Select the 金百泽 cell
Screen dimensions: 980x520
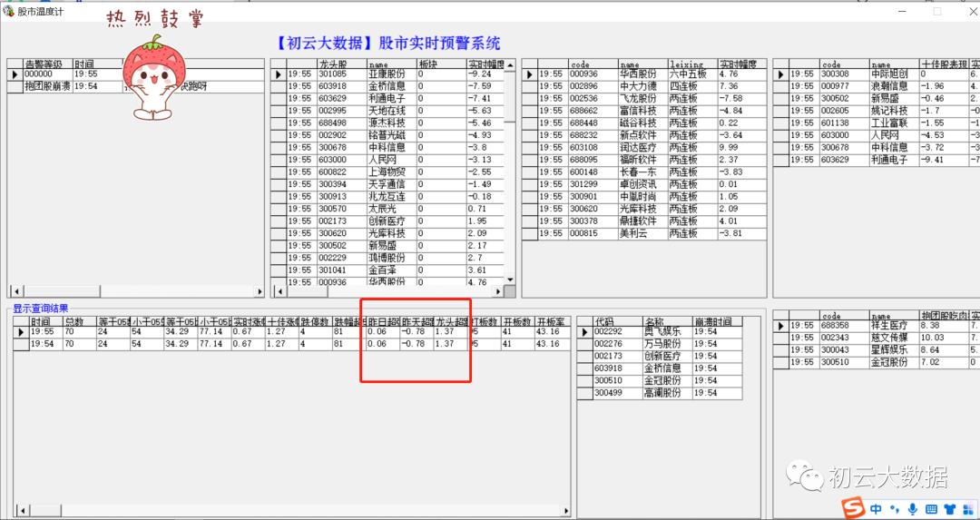click(x=392, y=270)
